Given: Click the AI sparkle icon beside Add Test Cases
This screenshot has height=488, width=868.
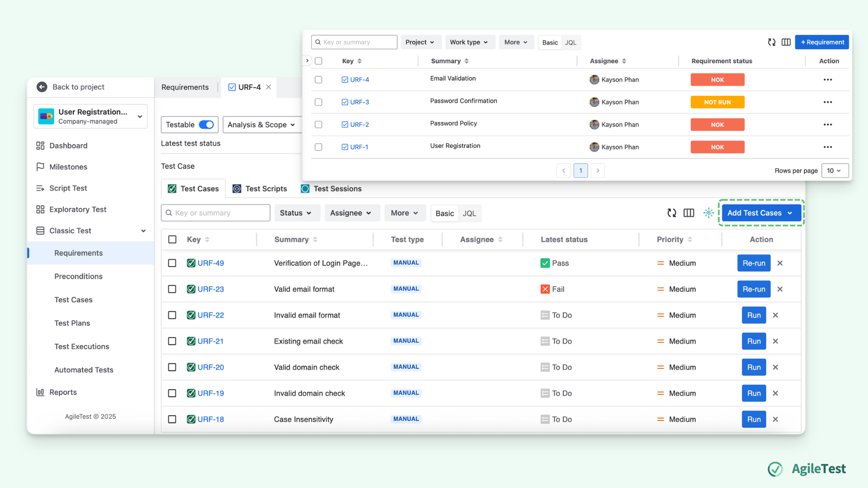Looking at the screenshot, I should click(x=708, y=213).
